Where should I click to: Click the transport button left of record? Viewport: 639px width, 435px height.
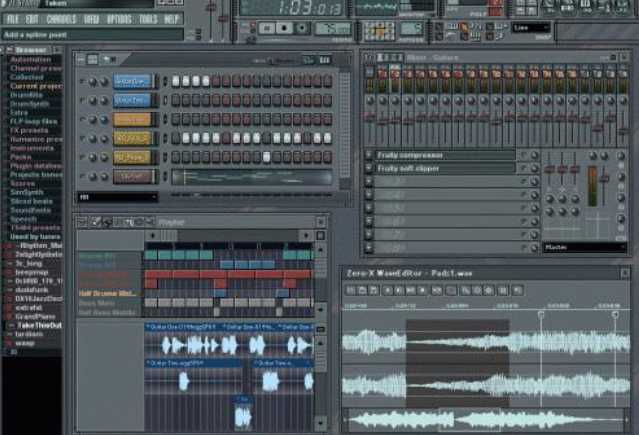(x=267, y=28)
